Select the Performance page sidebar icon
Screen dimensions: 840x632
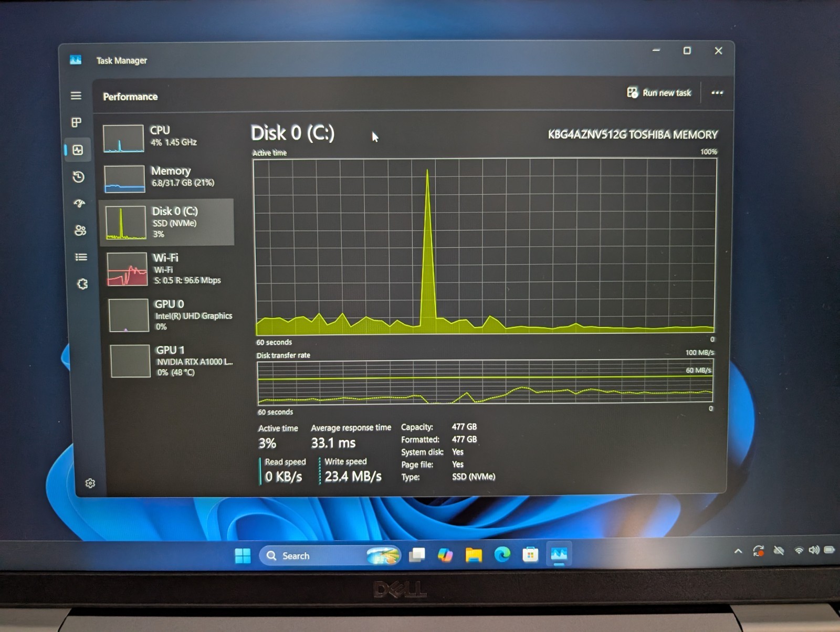tap(78, 150)
